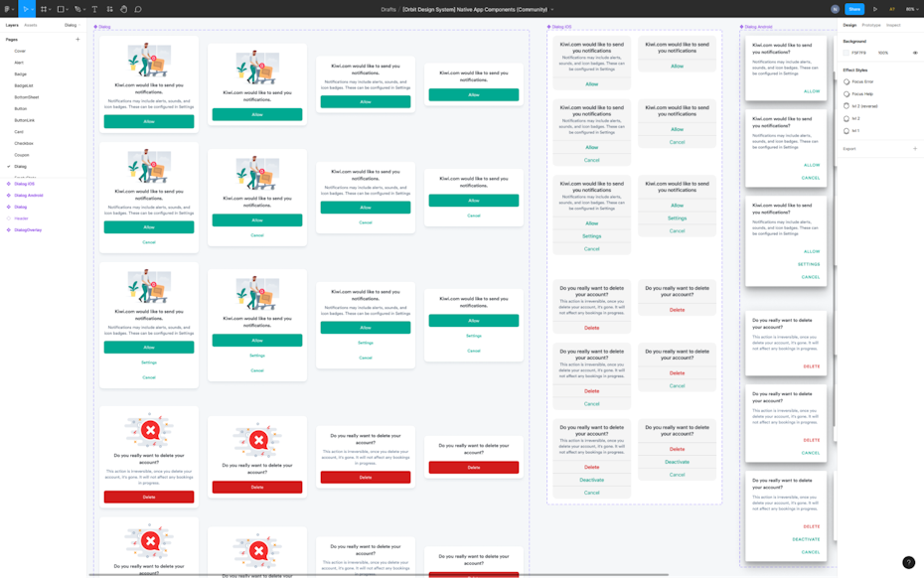924x578 pixels.
Task: Select the Text tool
Action: click(95, 9)
